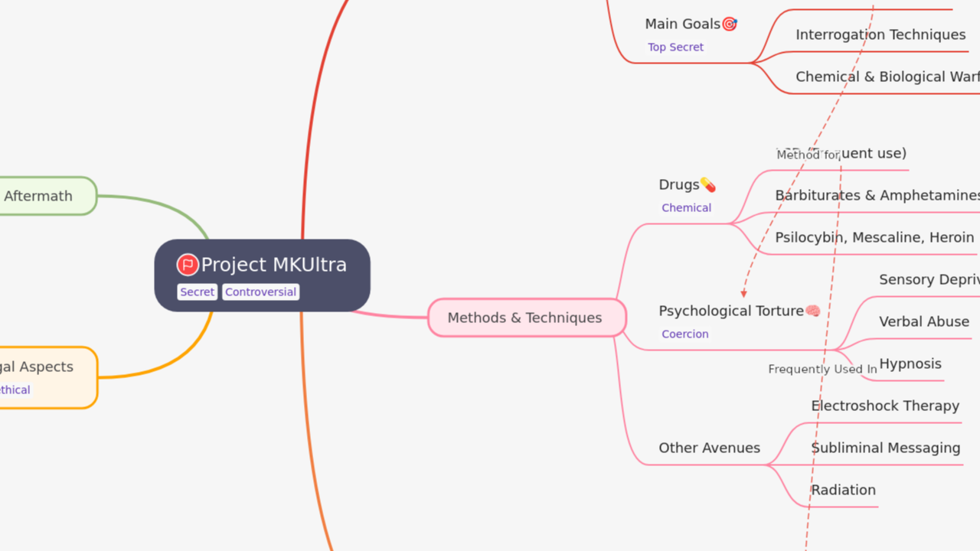Click the 'Frequently Used In' relationship label
Image resolution: width=980 pixels, height=551 pixels.
pyautogui.click(x=823, y=369)
